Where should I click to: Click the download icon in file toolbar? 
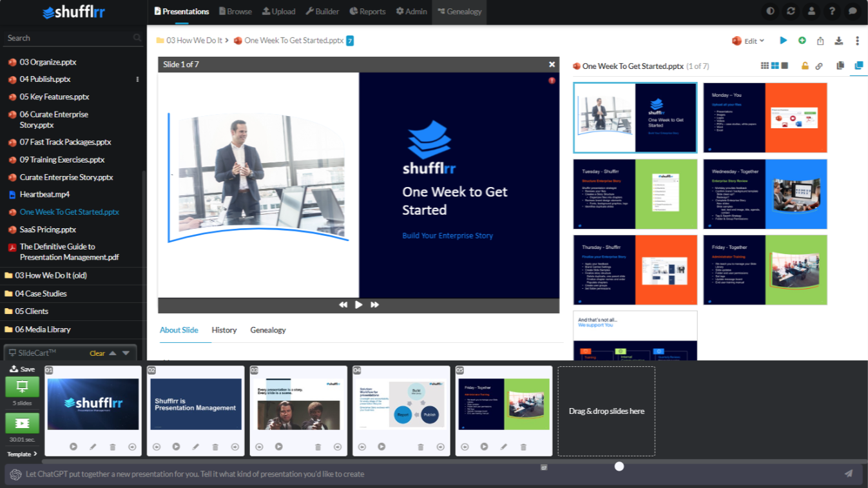[x=839, y=41]
